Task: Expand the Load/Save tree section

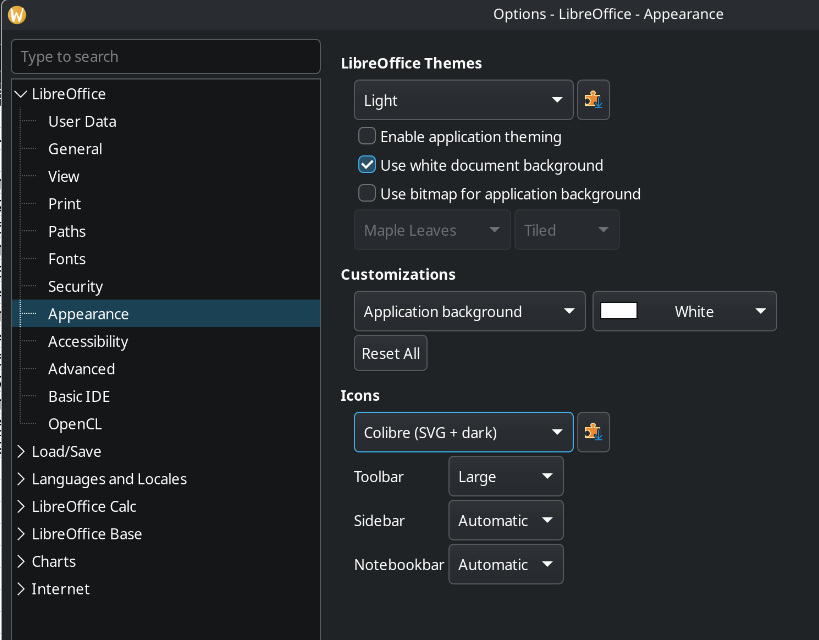Action: [x=22, y=452]
